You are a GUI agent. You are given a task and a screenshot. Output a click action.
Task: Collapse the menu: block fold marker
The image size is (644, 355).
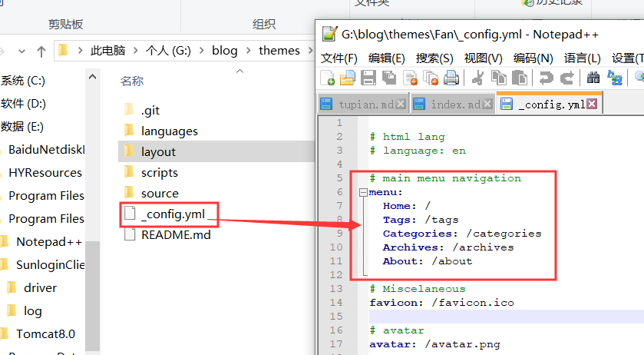363,192
